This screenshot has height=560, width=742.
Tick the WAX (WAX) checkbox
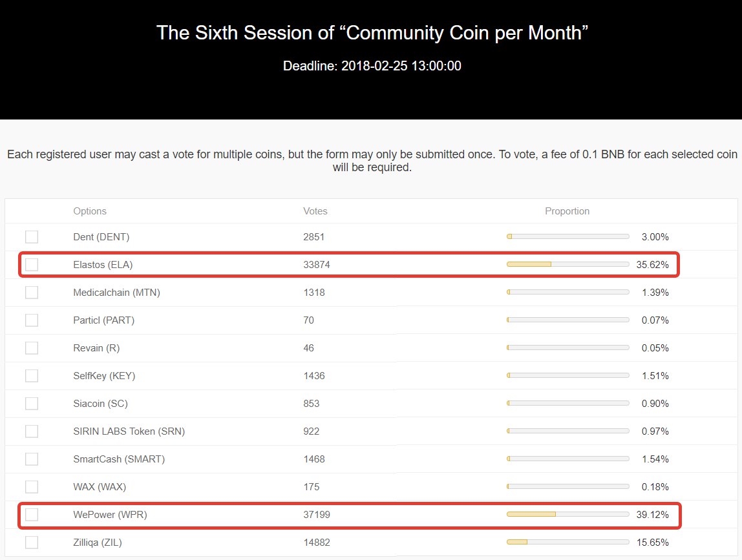32,487
